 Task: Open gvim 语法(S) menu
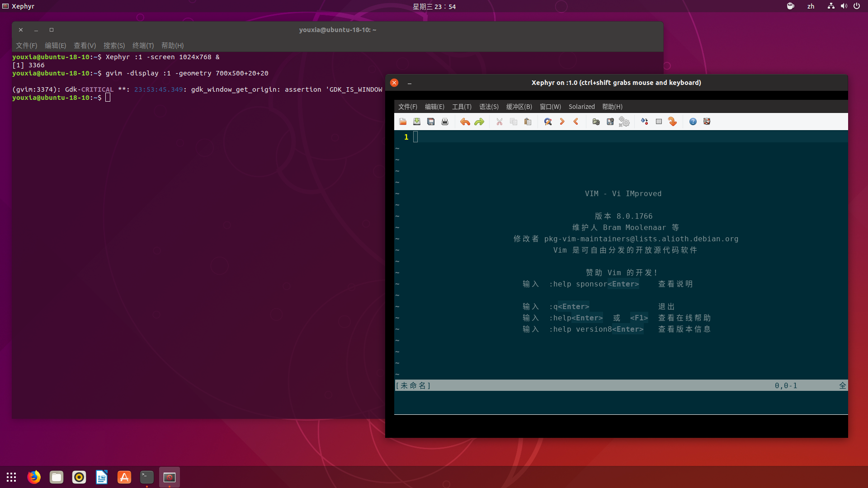[x=489, y=107]
